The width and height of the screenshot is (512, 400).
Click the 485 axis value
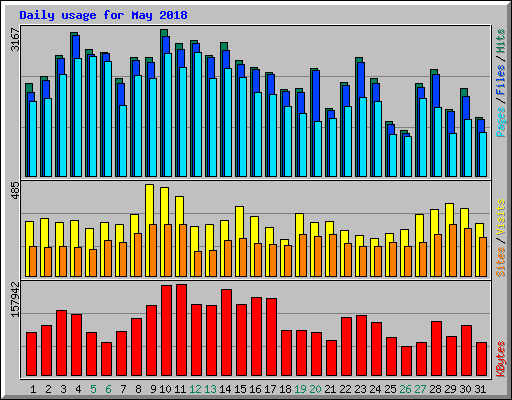tap(16, 191)
